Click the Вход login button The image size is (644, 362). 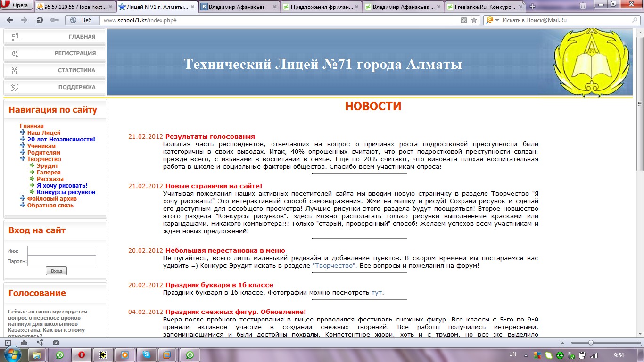tap(56, 271)
